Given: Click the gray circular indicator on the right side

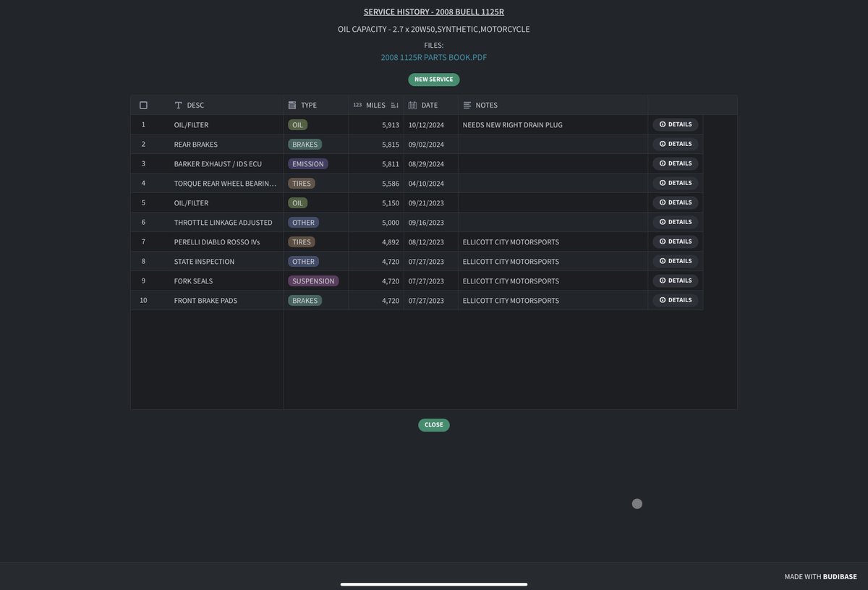Looking at the screenshot, I should (636, 503).
